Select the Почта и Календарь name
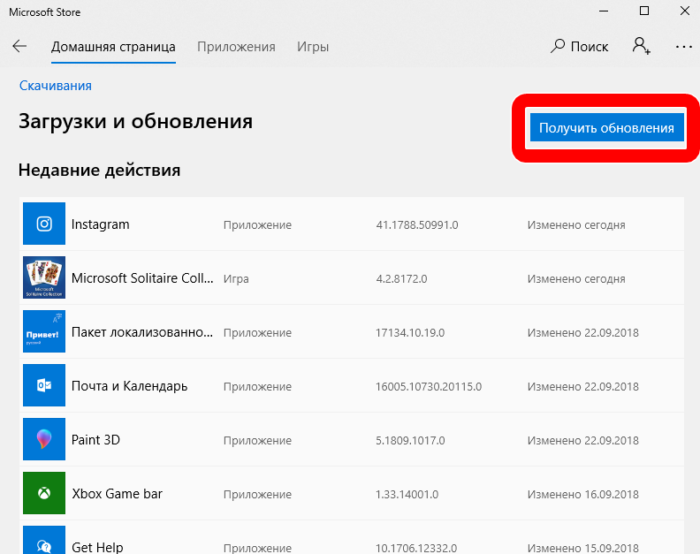 [129, 386]
